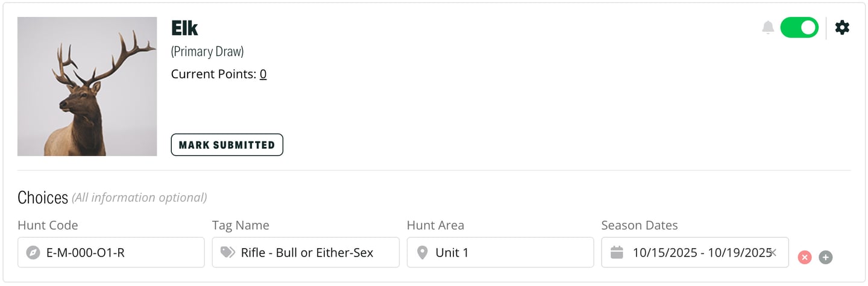Select the Rifle - Bull or Either-Sex field
Screen dimensions: 868x286
(313, 253)
